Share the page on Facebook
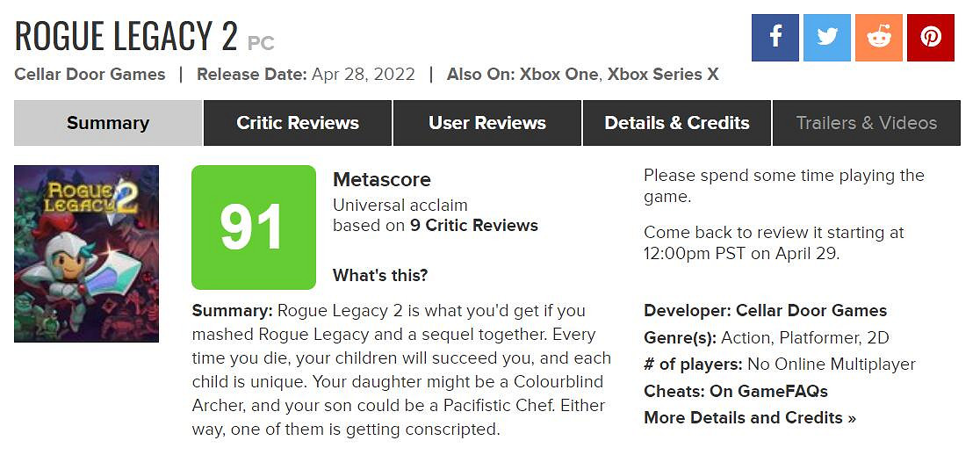The height and width of the screenshot is (455, 980). tap(775, 38)
